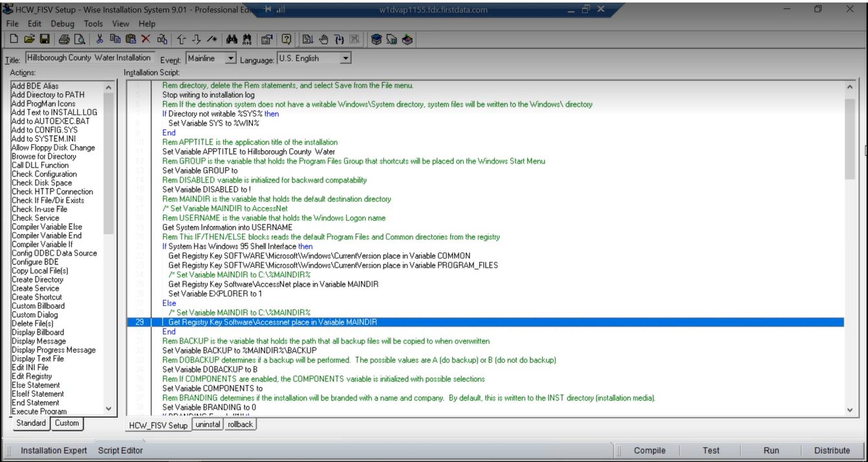Screen dimensions: 868x462
Task: Select the Add BDE Alias action
Action: click(x=35, y=86)
